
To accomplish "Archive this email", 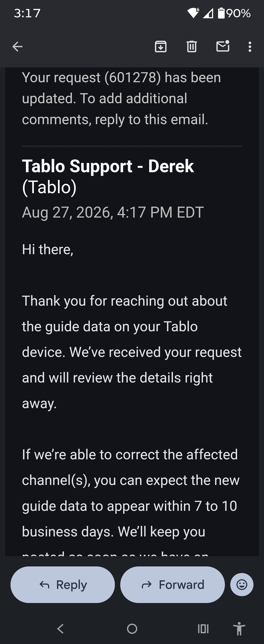I will pos(161,47).
